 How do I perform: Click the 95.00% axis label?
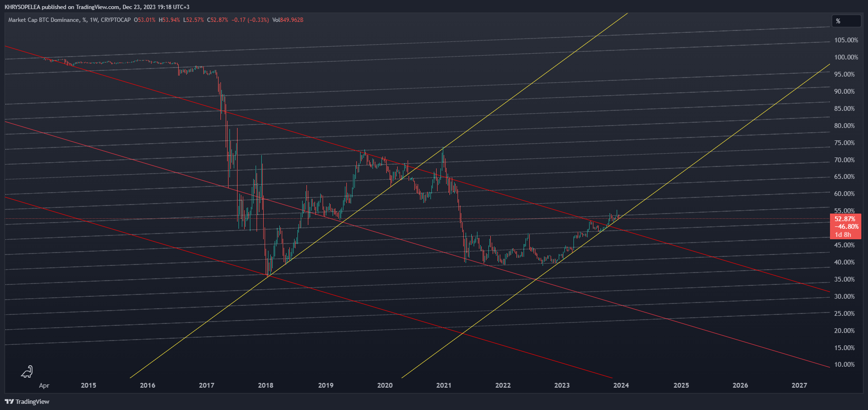coord(844,74)
